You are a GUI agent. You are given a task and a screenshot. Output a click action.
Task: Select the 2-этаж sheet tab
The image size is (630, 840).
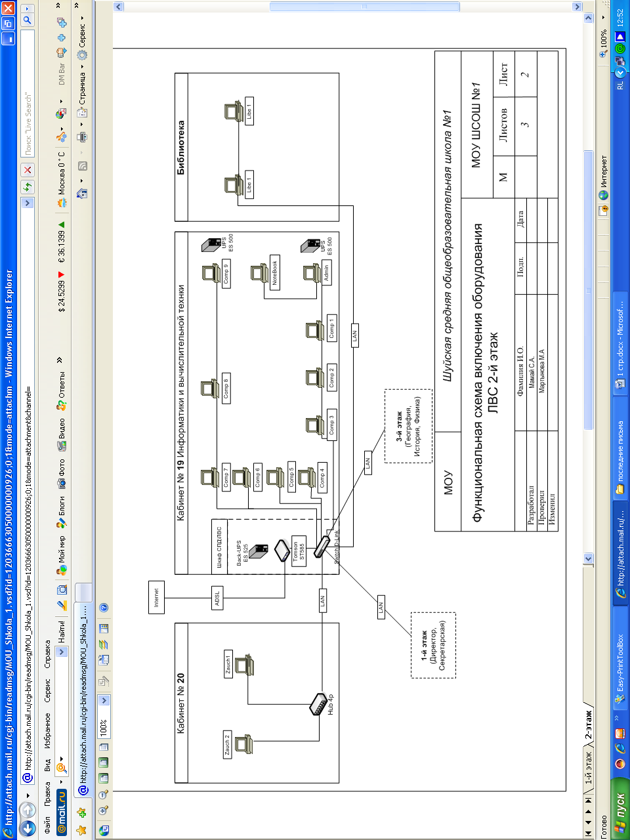(589, 726)
